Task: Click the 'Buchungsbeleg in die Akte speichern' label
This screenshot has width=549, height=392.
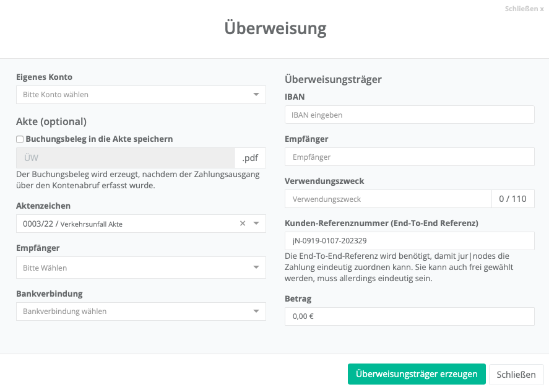Action: [x=99, y=139]
